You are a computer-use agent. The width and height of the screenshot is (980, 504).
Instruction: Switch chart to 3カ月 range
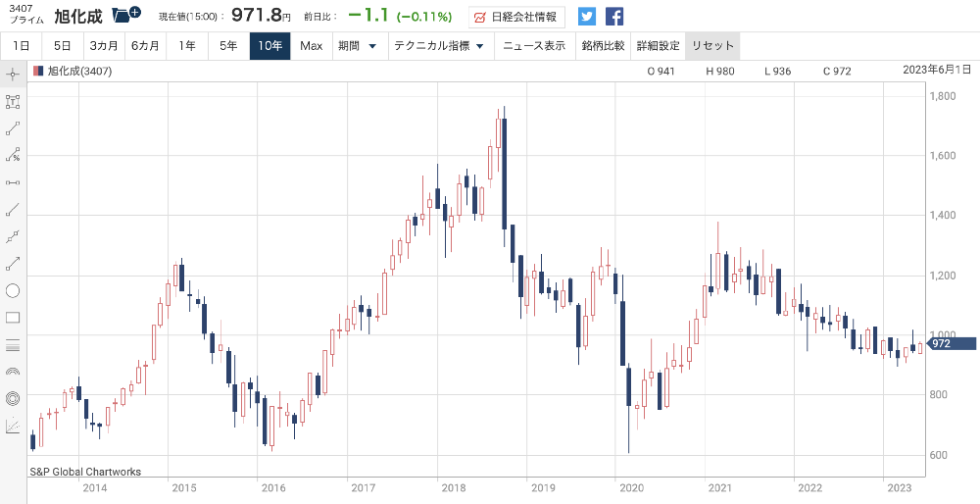[x=104, y=46]
